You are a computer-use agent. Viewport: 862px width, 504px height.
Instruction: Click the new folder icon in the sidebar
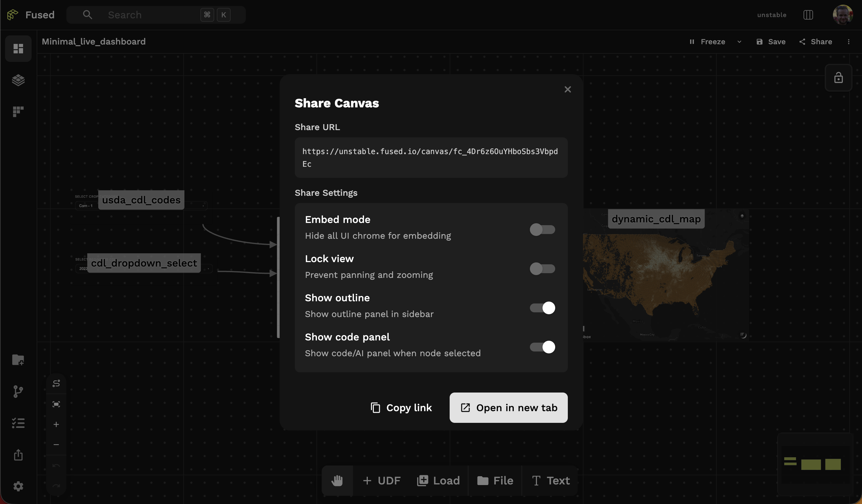pos(18,360)
